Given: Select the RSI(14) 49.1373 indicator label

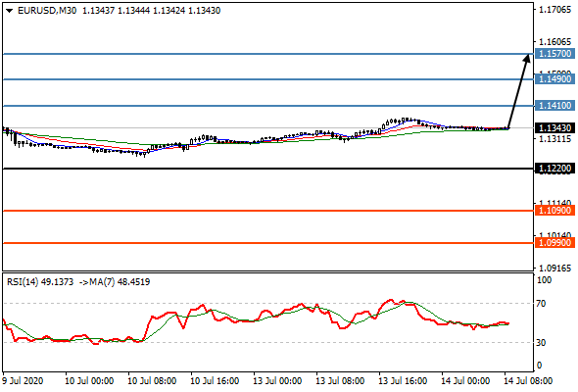Looking at the screenshot, I should point(40,282).
